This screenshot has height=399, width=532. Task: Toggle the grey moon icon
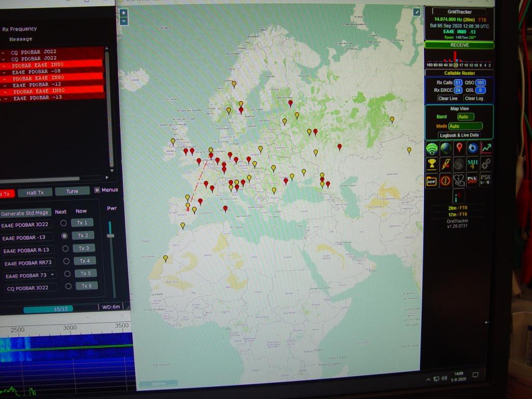coord(459,164)
